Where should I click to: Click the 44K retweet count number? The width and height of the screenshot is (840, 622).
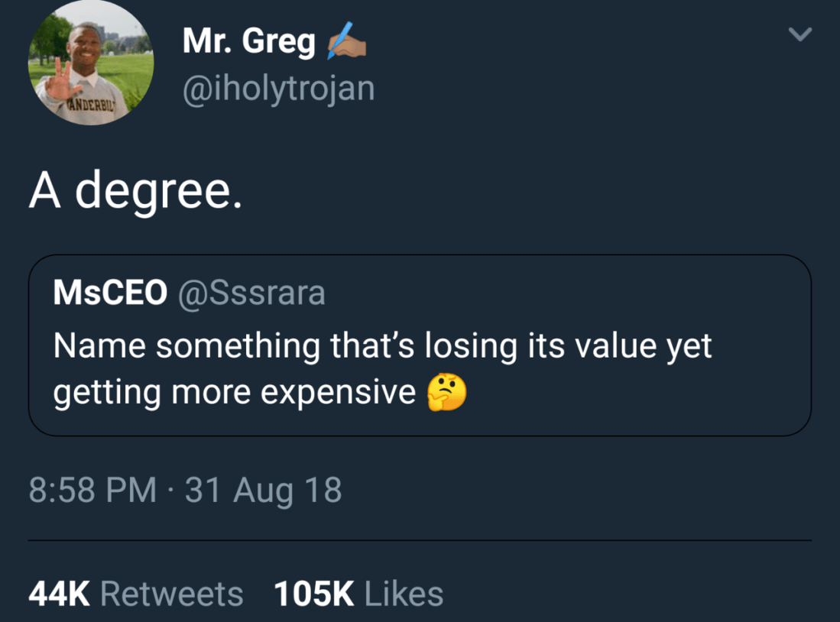pos(59,594)
